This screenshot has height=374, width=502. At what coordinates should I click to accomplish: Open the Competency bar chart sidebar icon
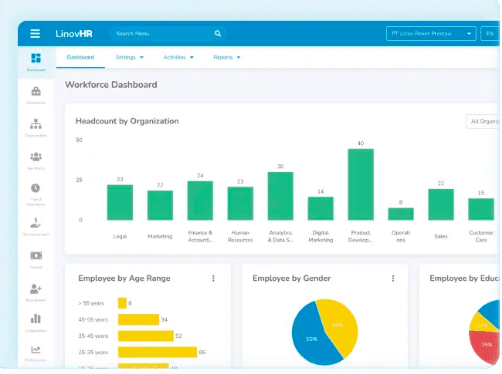point(36,323)
